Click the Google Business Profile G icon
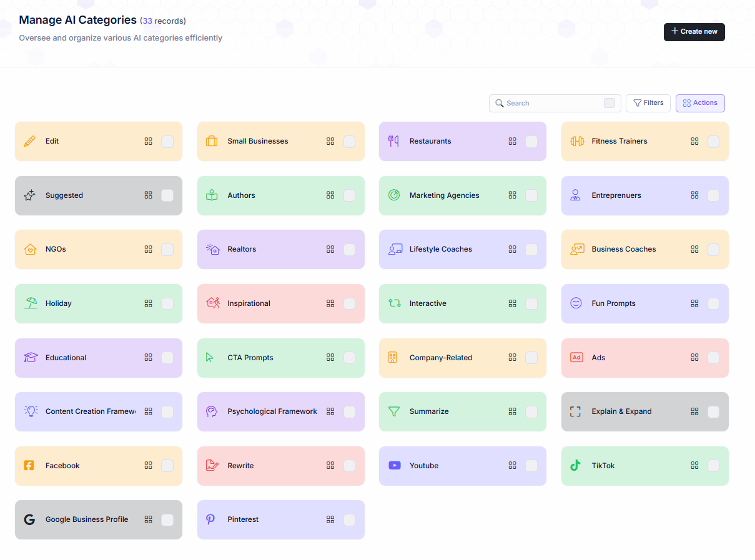This screenshot has width=755, height=560. (29, 519)
